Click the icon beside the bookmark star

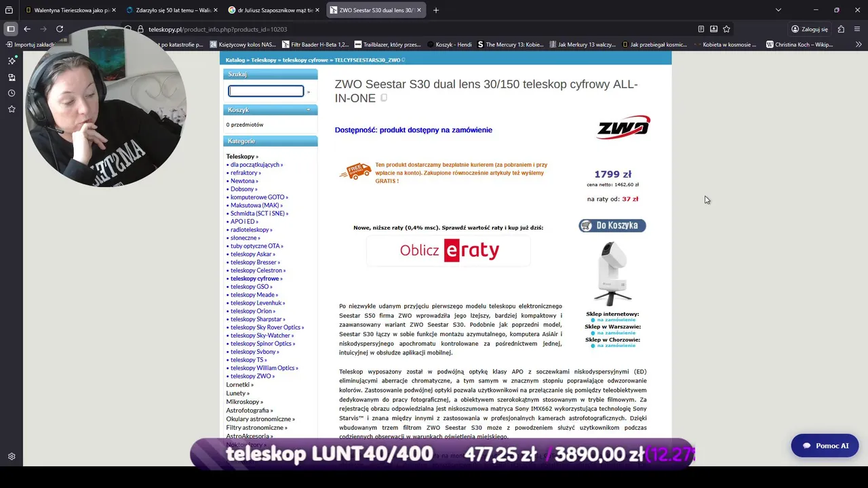click(713, 29)
